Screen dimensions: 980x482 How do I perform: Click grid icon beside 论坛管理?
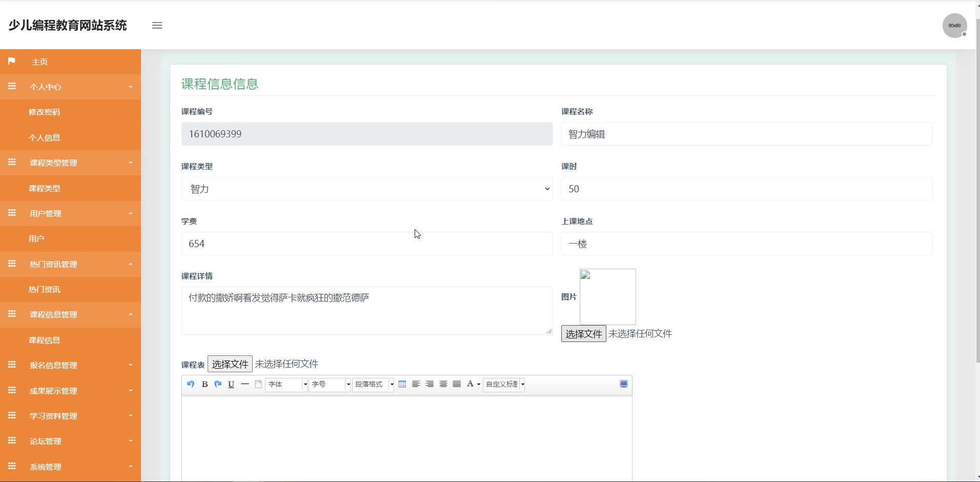(12, 440)
